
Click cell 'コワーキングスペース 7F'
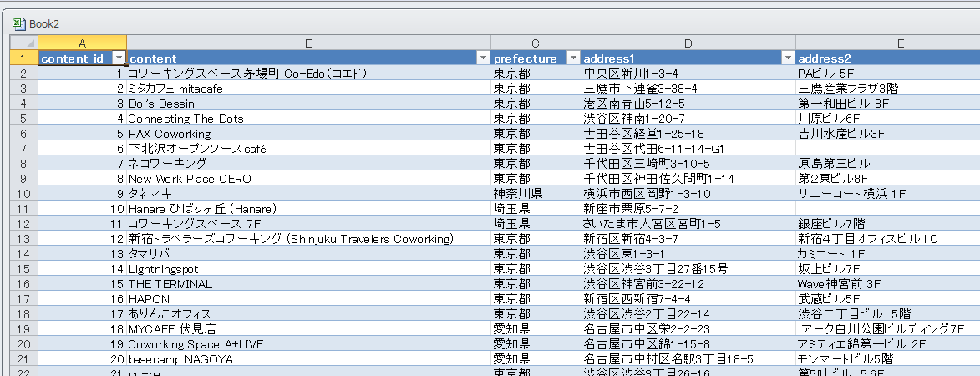click(309, 223)
